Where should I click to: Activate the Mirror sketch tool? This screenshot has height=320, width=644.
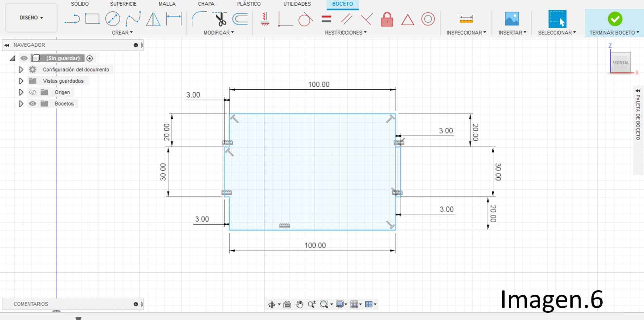pos(153,19)
